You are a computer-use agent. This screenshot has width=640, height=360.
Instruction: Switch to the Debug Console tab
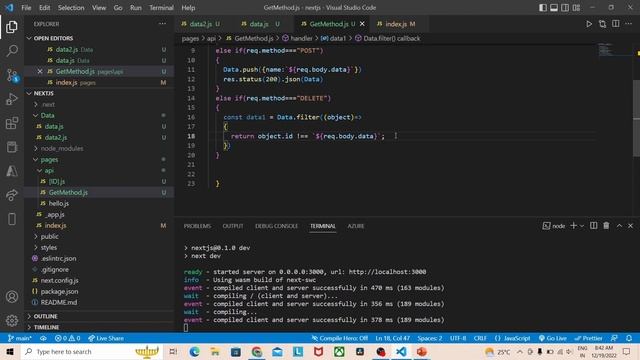276,226
